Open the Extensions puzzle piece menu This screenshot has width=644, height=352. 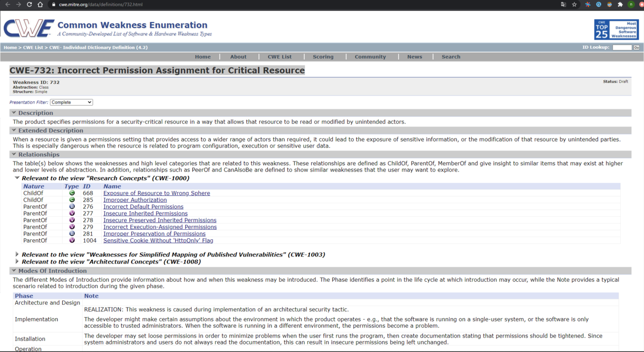pos(620,4)
